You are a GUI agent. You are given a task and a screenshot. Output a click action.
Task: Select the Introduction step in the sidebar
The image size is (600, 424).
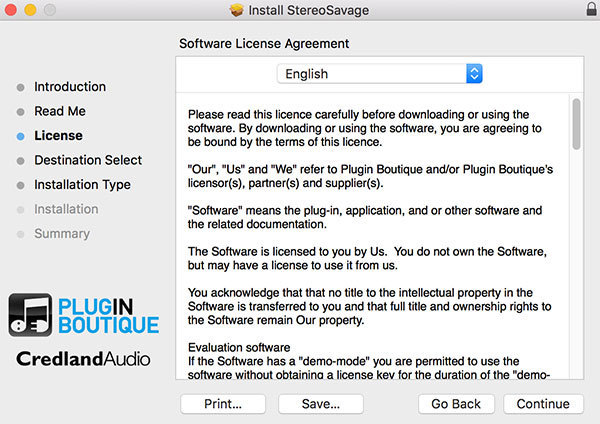(x=70, y=87)
